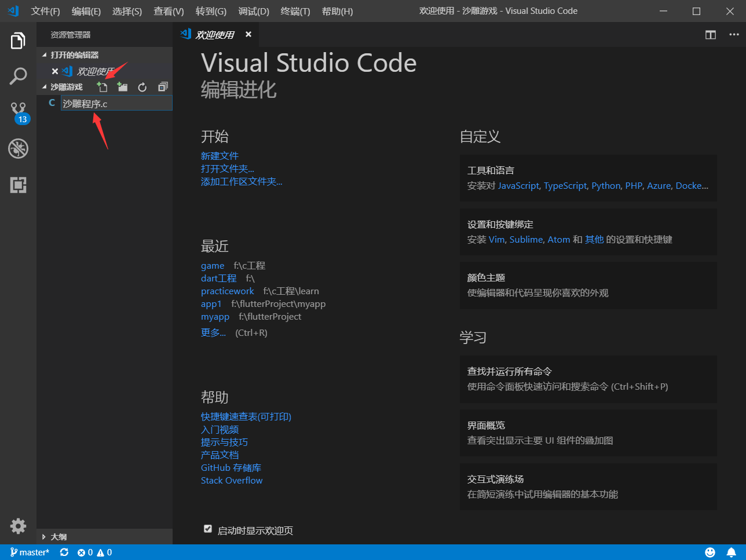Refresh the explorer file tree

pyautogui.click(x=142, y=87)
